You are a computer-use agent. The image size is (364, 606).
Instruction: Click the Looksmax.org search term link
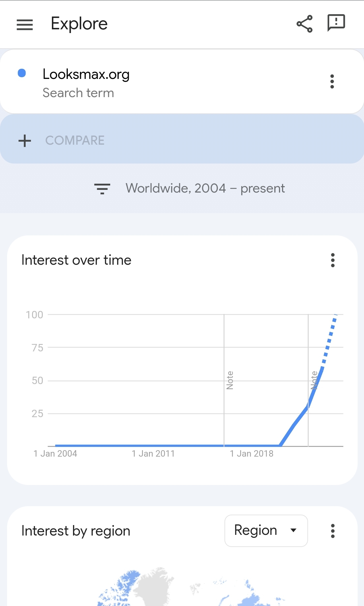point(86,74)
